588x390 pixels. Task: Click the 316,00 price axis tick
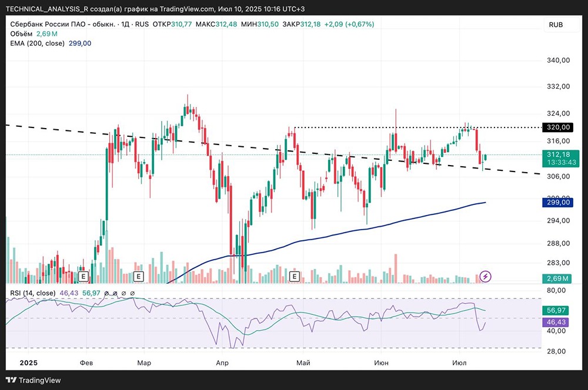(x=559, y=141)
